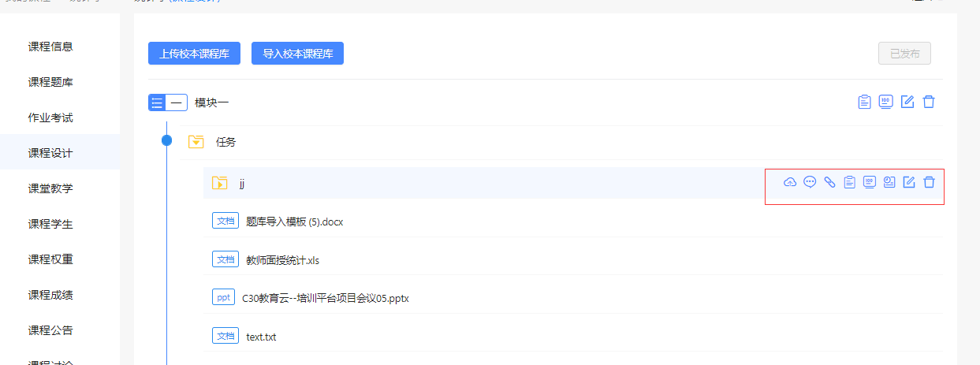Delete the jj folder using trash icon
The width and height of the screenshot is (980, 365).
(x=929, y=182)
